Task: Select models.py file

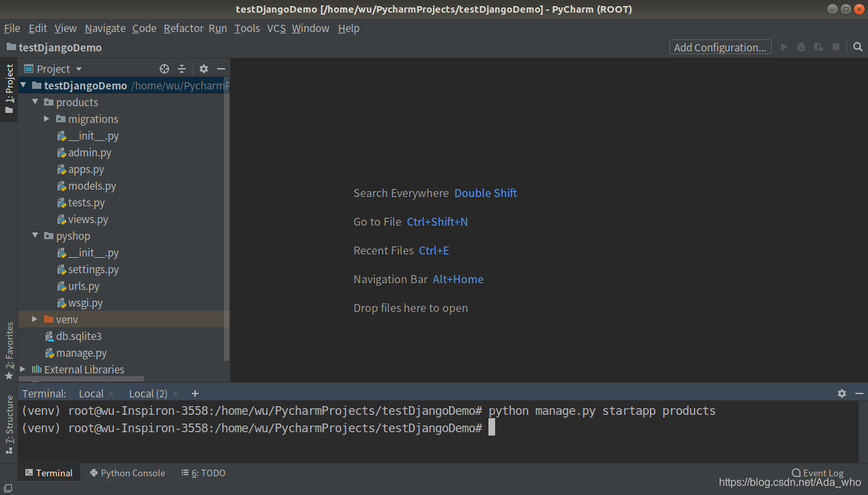Action: coord(86,186)
